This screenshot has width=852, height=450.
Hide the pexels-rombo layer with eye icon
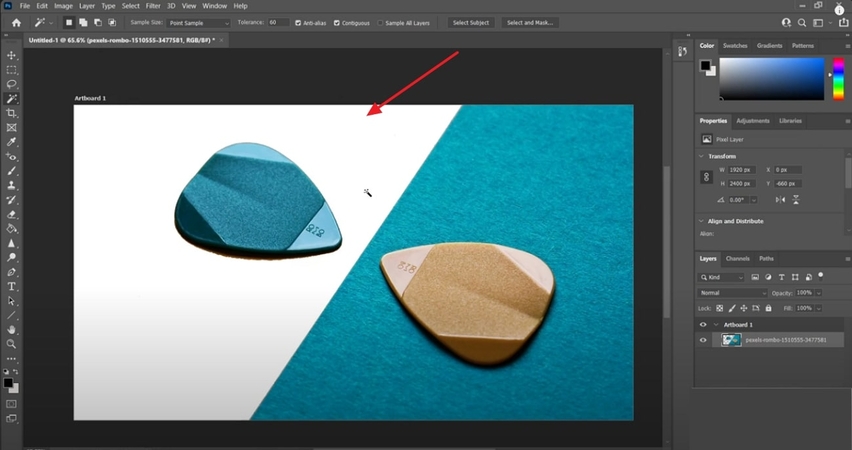tap(703, 340)
